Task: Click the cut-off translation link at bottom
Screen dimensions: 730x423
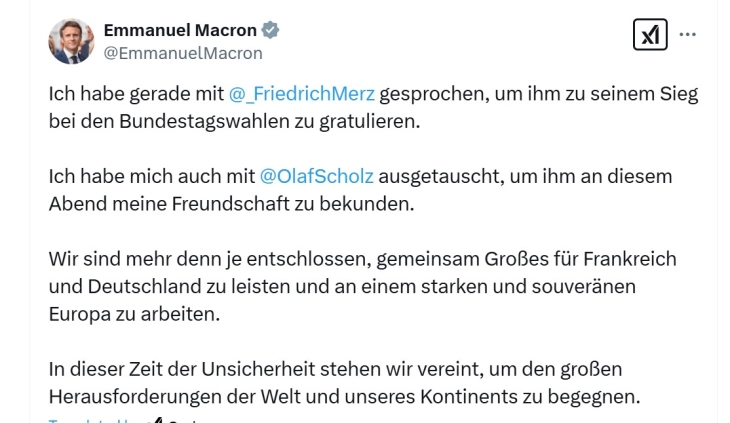Action: coord(93,420)
